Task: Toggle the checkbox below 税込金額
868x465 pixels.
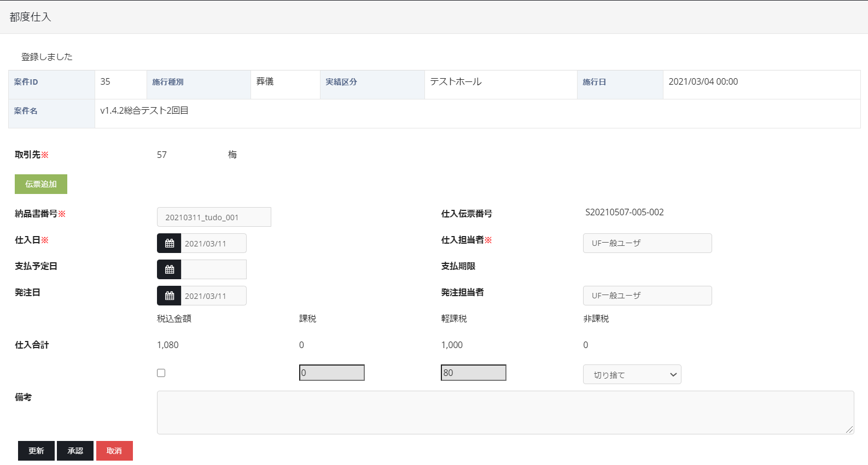Action: [161, 373]
